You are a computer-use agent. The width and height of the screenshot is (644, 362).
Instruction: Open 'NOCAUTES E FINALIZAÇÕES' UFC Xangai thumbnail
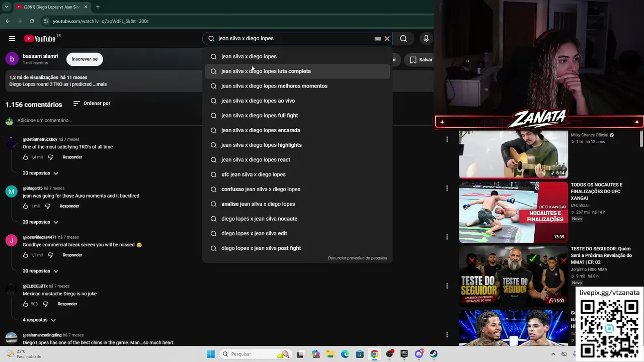coord(514,212)
